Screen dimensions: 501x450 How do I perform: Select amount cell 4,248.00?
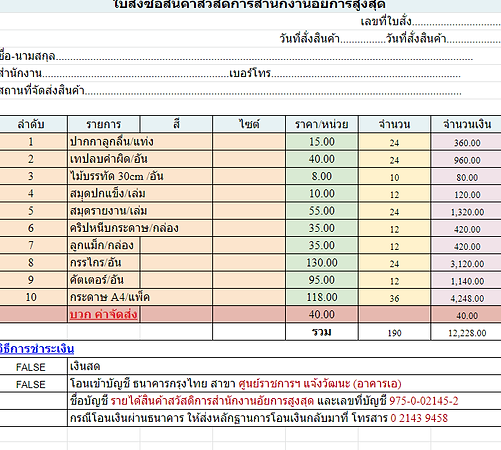[x=466, y=297]
